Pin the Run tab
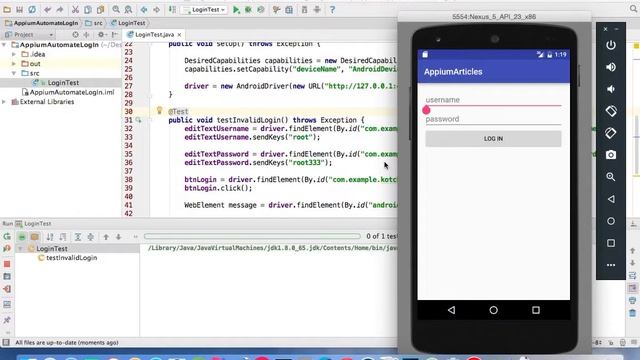Screen dimensions: 640x360 (x=7, y=320)
